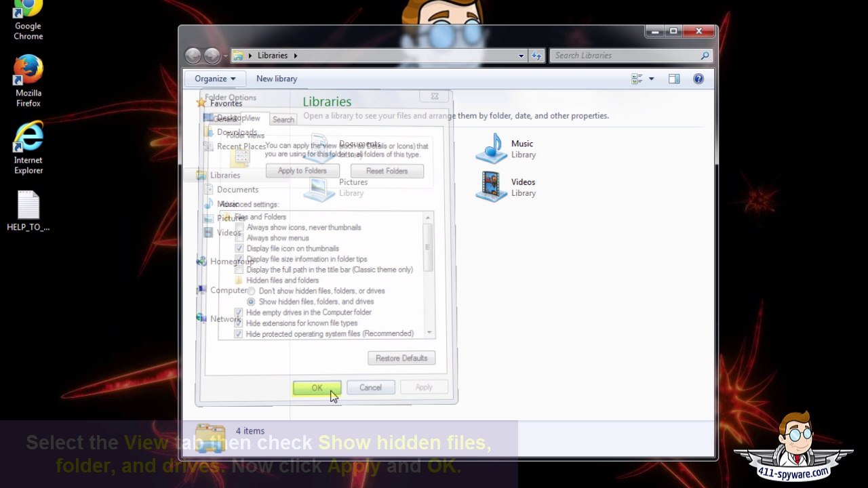Select the 'Files and Folders' settings group
Viewport: 868px width, 488px height.
tap(260, 217)
